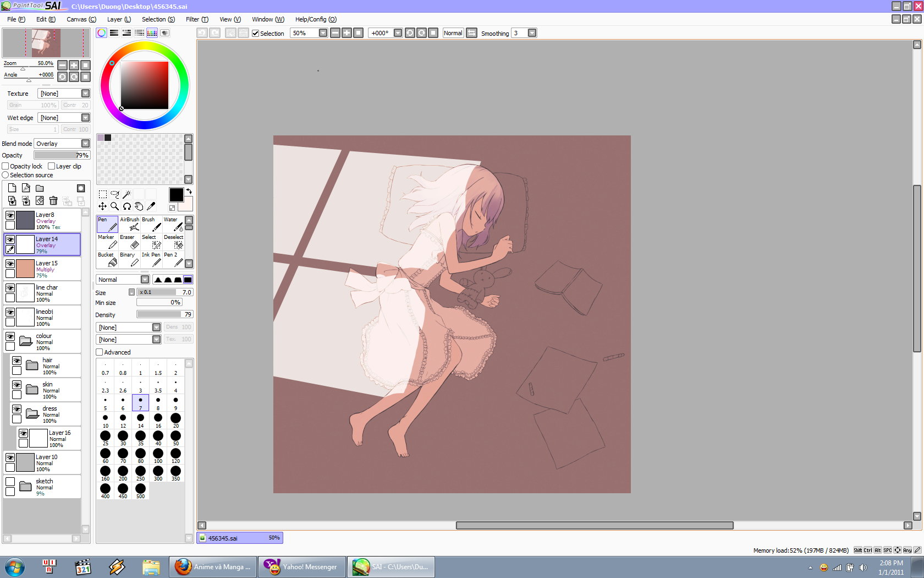Select the Bucket tool
The width and height of the screenshot is (924, 578).
(x=107, y=259)
